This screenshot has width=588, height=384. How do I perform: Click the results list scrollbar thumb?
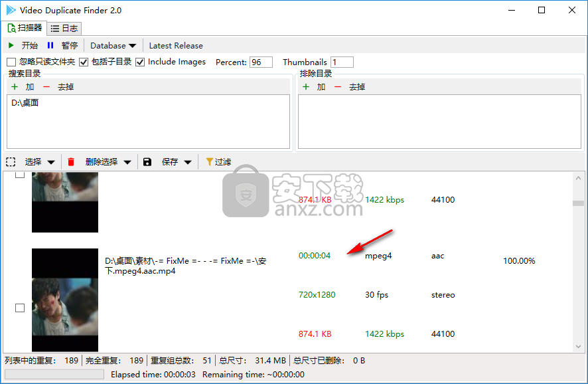pos(578,203)
